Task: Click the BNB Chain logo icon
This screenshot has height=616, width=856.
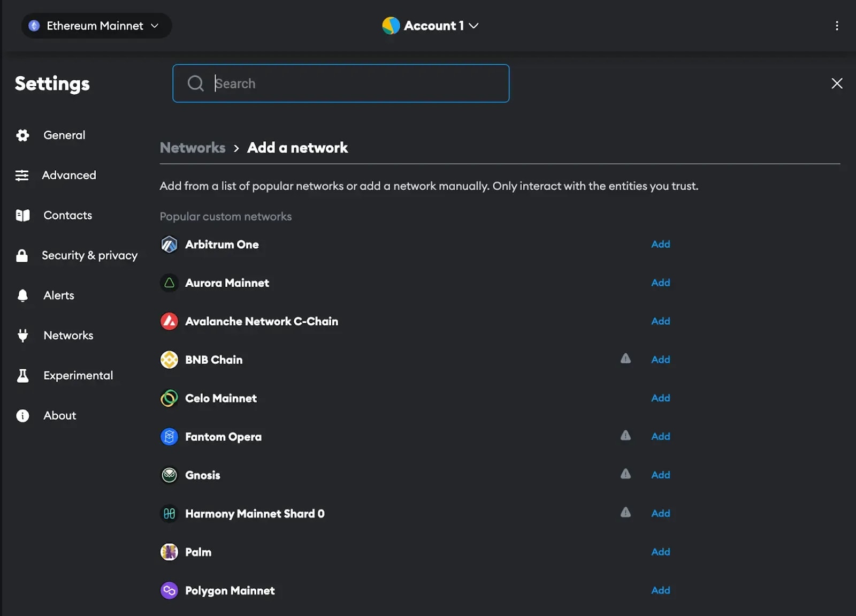Action: [x=169, y=360]
